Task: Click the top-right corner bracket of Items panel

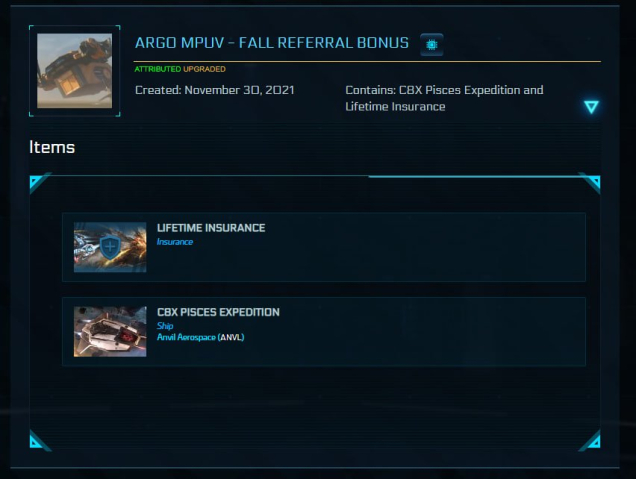Action: pos(591,182)
